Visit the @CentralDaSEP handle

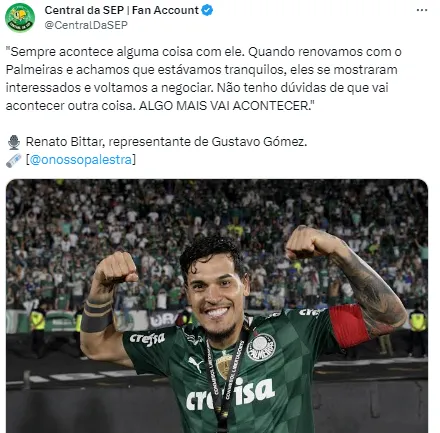point(86,25)
